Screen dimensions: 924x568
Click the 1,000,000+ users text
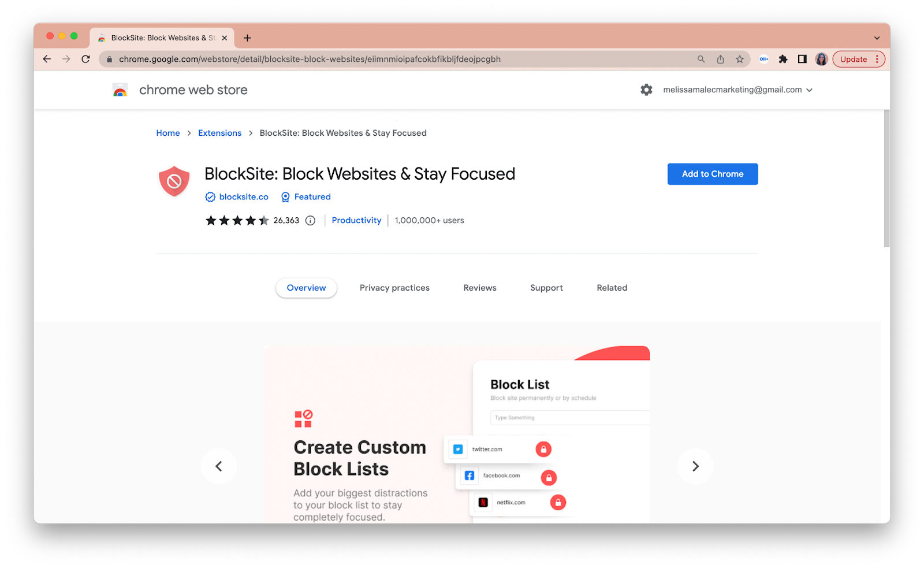(x=430, y=221)
